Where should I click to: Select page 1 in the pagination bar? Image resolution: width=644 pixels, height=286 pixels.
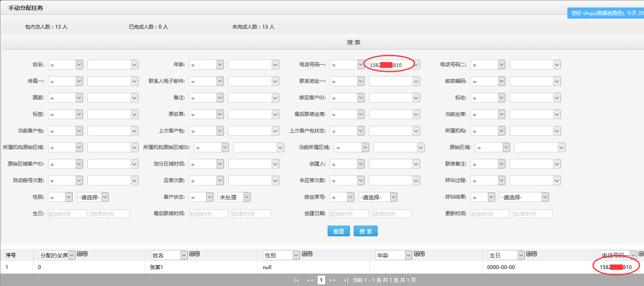321,280
